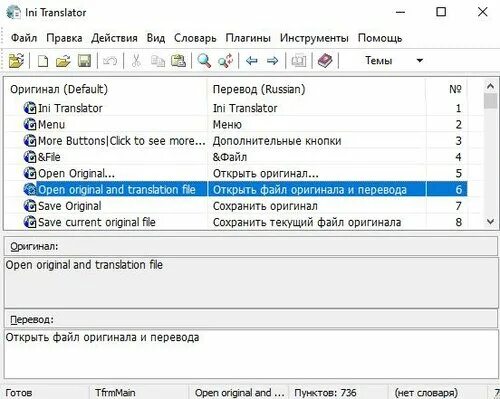Click the icon of the &File row
The width and height of the screenshot is (500, 399).
[30, 157]
